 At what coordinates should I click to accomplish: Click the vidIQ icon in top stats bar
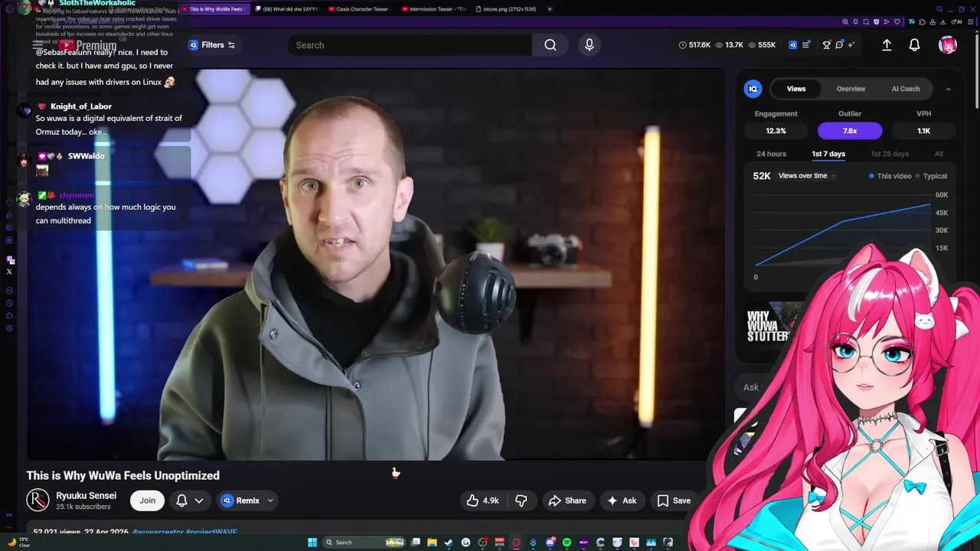[x=792, y=45]
